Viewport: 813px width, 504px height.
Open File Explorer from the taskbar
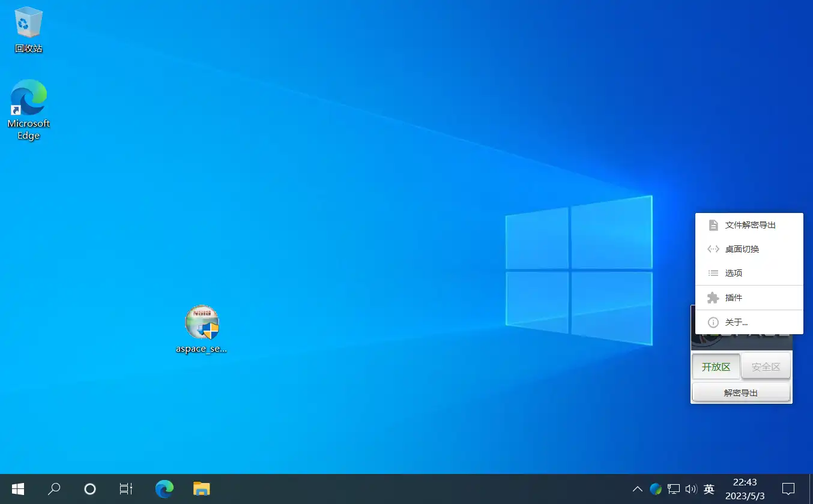[x=201, y=489]
